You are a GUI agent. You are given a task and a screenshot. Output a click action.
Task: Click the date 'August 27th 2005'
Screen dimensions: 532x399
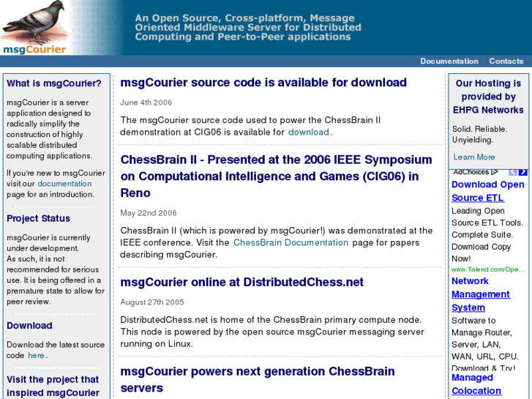[x=152, y=302]
